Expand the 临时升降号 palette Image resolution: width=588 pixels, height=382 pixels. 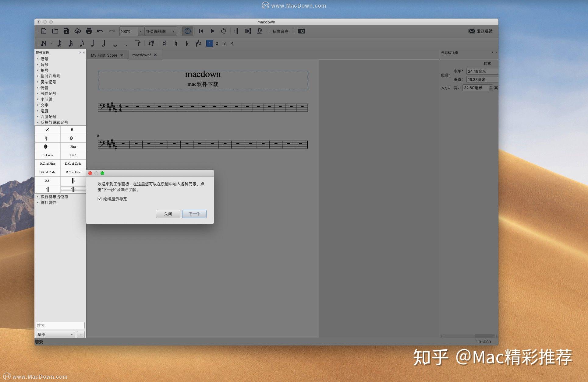tap(37, 76)
